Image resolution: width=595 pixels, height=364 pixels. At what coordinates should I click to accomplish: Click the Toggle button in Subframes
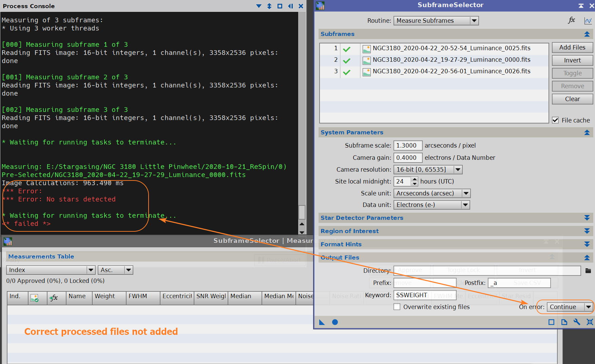[x=572, y=73]
